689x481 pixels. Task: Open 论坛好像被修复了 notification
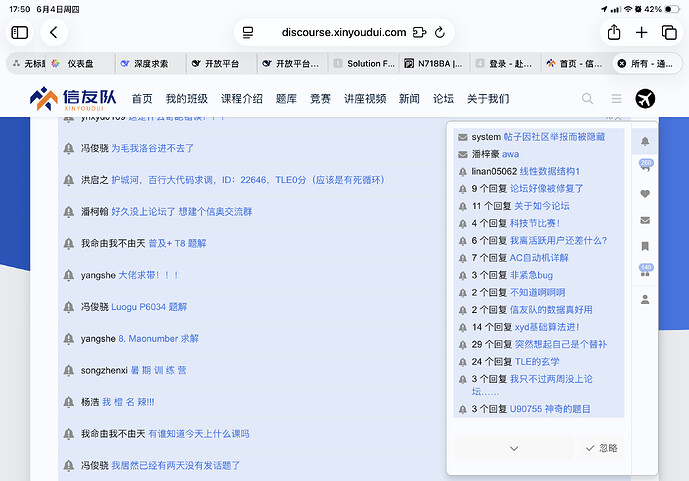coord(539,188)
